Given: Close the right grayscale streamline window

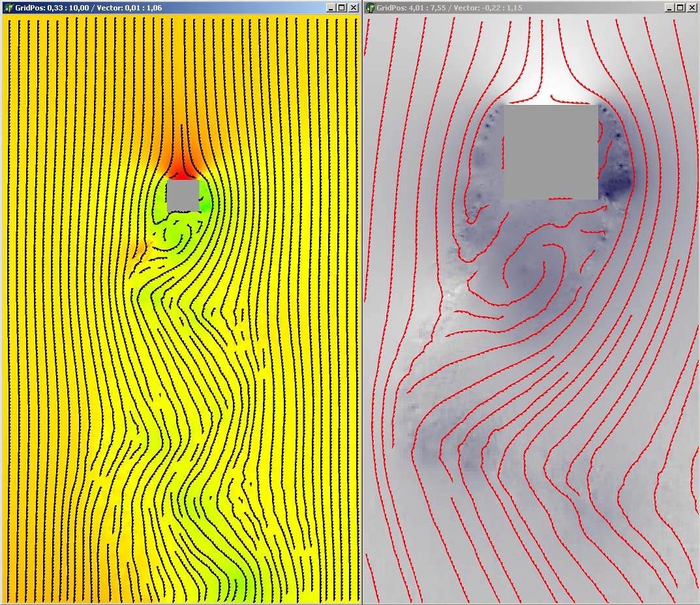Looking at the screenshot, I should (692, 7).
